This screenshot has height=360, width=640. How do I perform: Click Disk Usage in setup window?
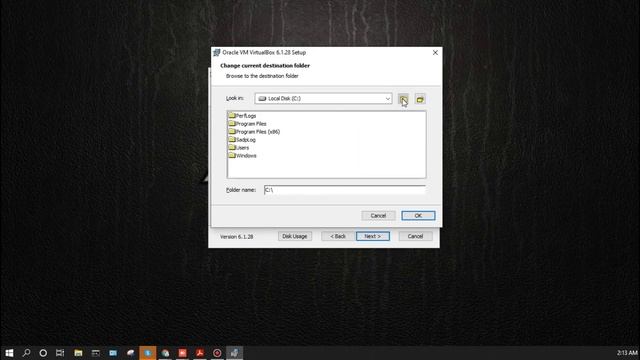click(x=295, y=236)
